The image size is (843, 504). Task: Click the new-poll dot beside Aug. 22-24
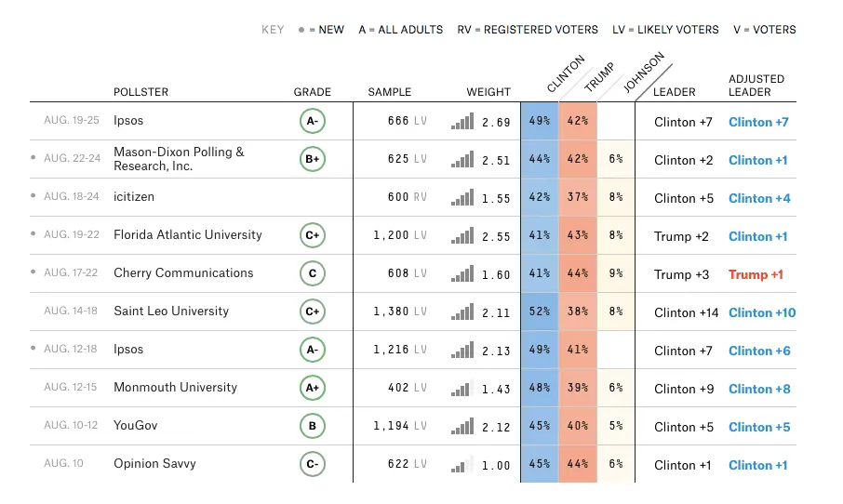pyautogui.click(x=33, y=159)
